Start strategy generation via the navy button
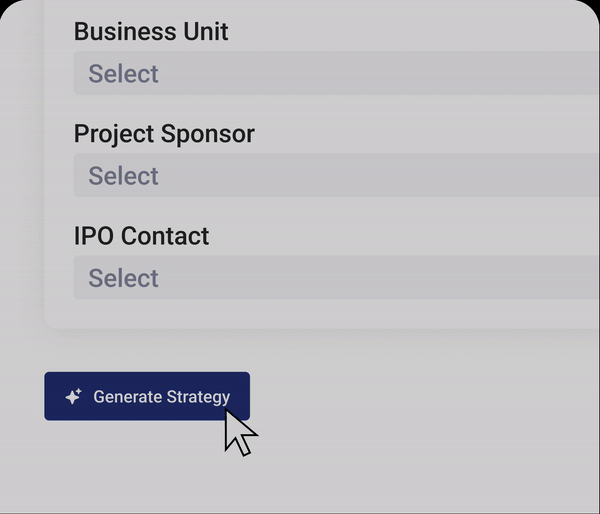The image size is (600, 514). pyautogui.click(x=146, y=397)
